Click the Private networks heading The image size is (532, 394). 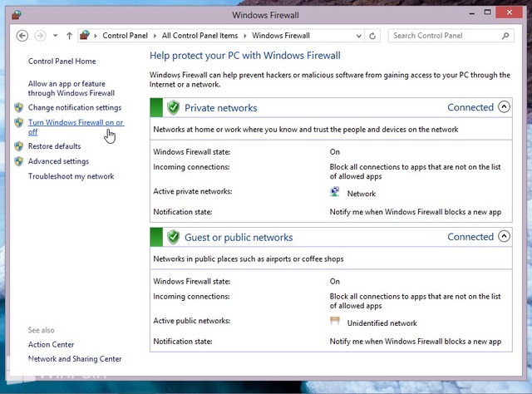(221, 108)
